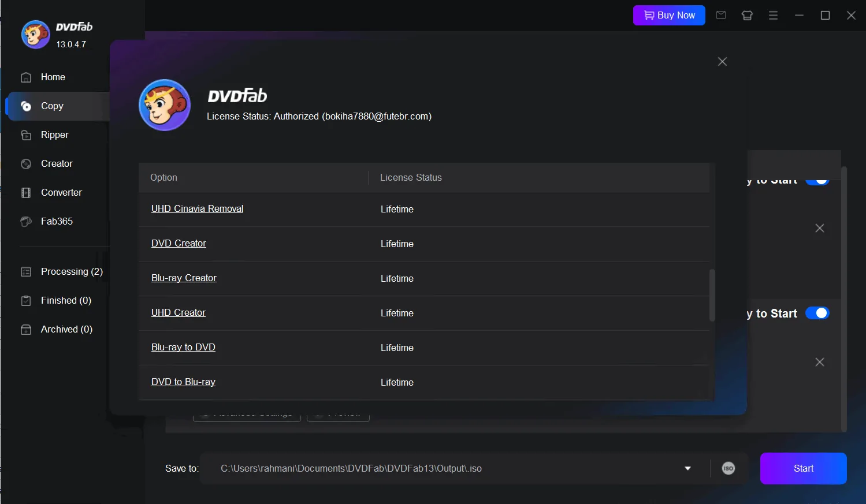Remove the lower task with its X button
The image size is (866, 504).
pyautogui.click(x=820, y=363)
